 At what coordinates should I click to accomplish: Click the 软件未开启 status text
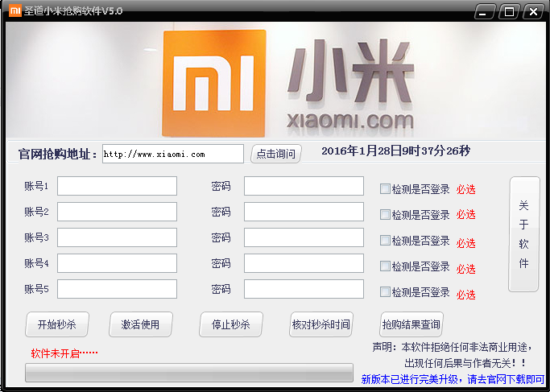64,353
